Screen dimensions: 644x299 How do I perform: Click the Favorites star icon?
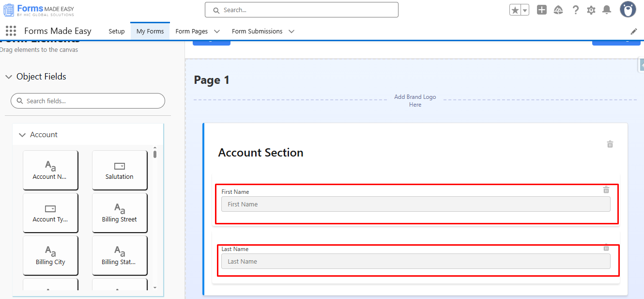pyautogui.click(x=515, y=10)
